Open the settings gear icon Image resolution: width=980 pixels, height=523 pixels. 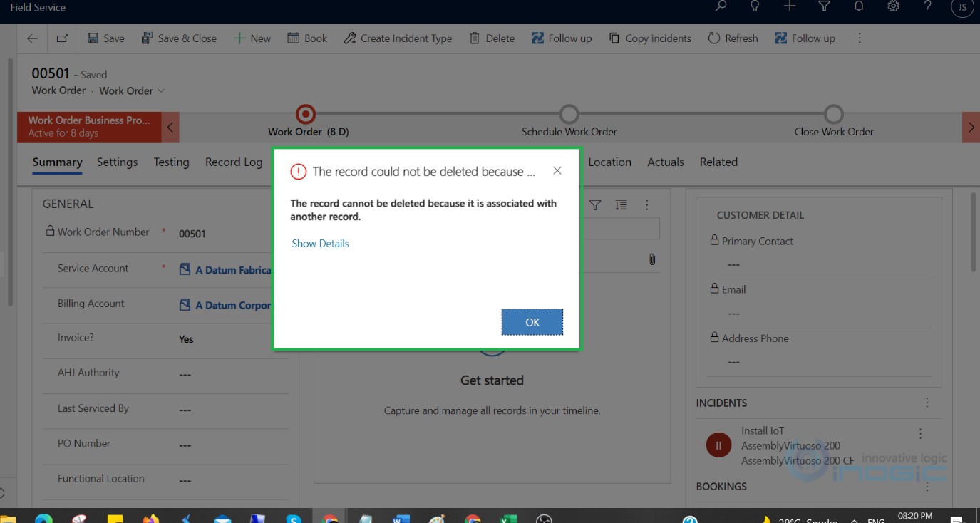tap(893, 6)
